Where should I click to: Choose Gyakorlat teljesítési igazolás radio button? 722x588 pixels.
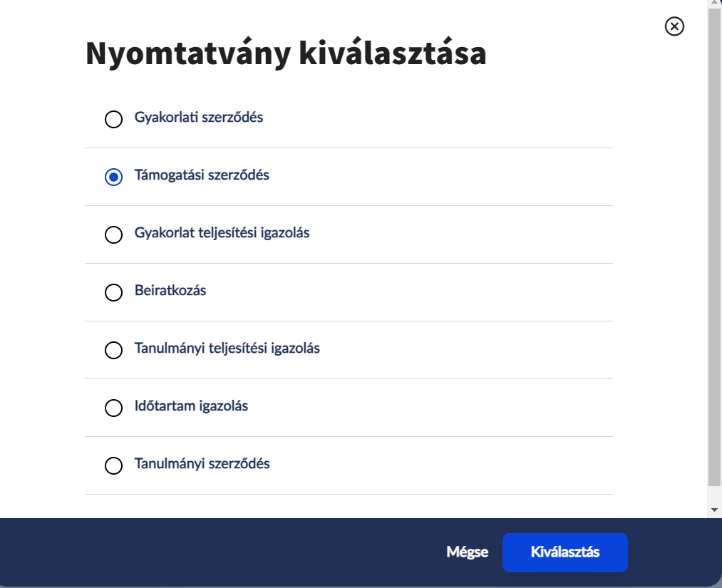113,234
